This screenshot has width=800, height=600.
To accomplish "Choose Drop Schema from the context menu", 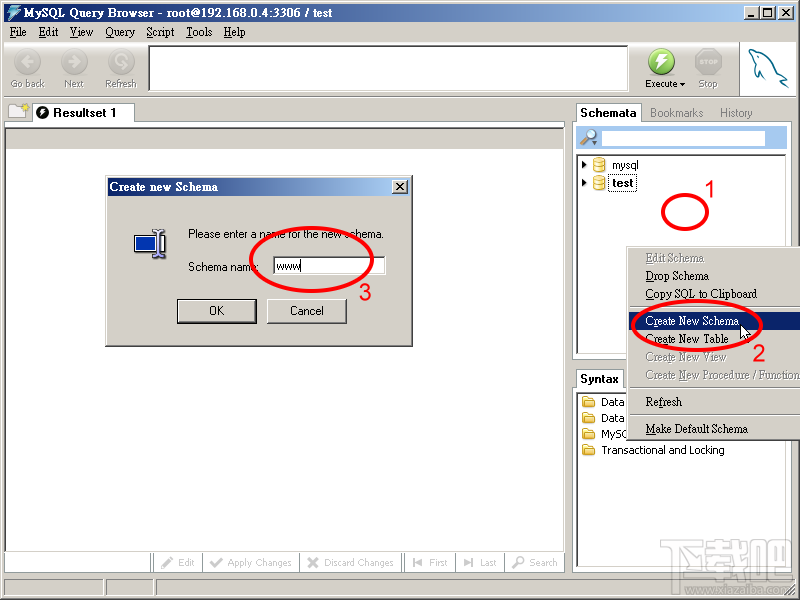I will pos(678,275).
